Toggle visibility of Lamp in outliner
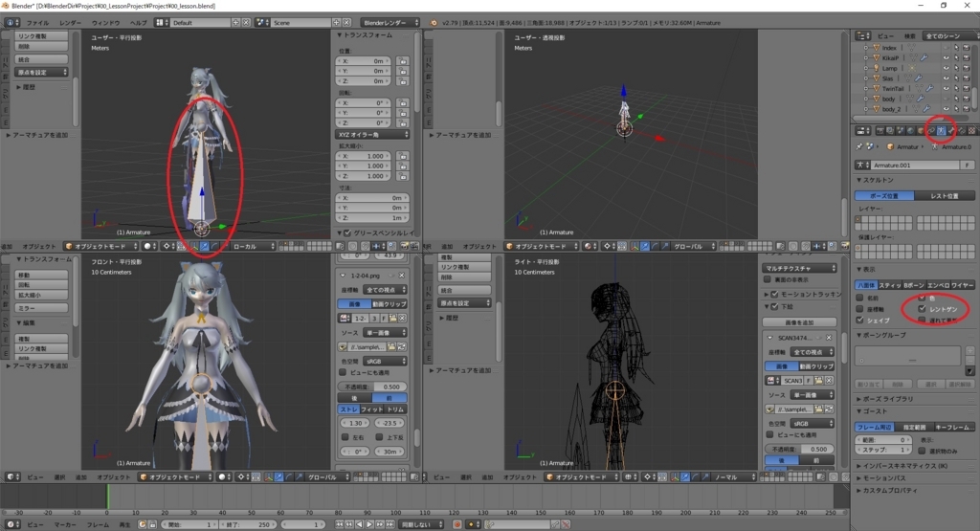Viewport: 980px width, 531px height. (x=946, y=68)
